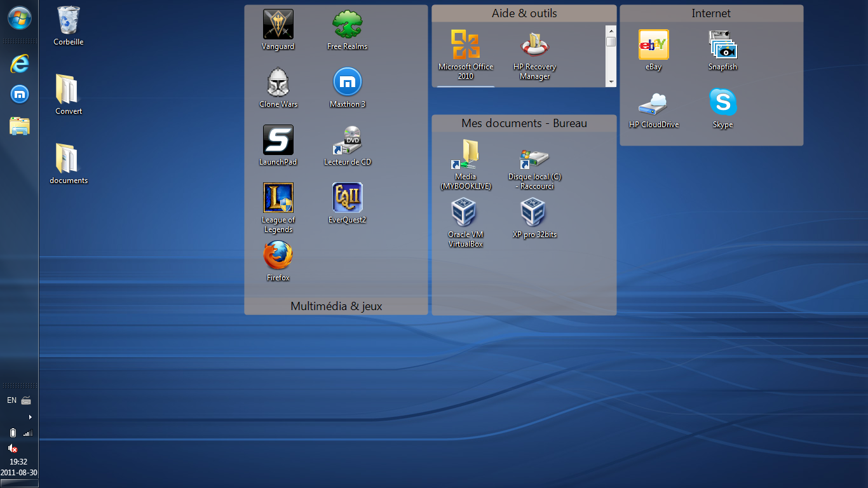Launch Free Realms from the games fence
This screenshot has height=488, width=868.
[x=347, y=30]
